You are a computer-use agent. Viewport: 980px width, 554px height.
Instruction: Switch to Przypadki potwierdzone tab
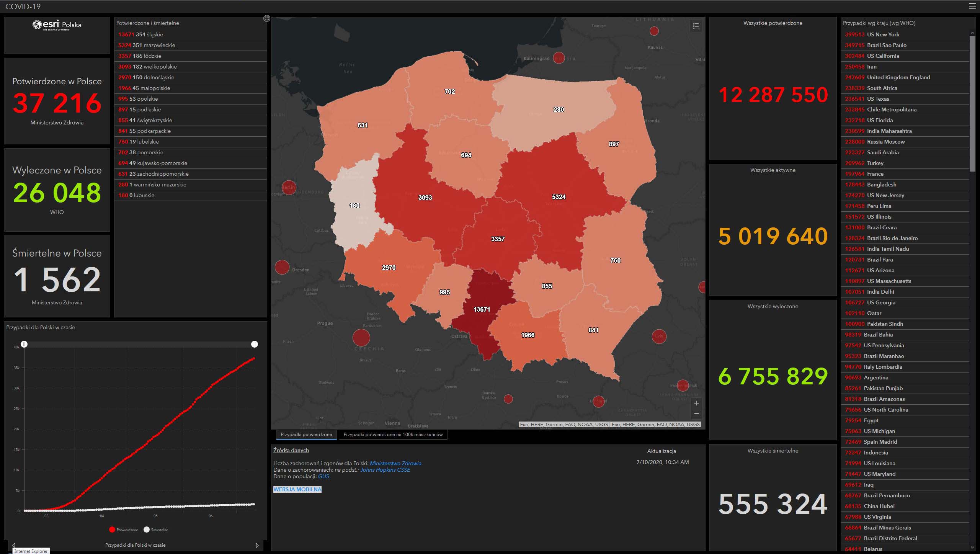[x=306, y=435]
